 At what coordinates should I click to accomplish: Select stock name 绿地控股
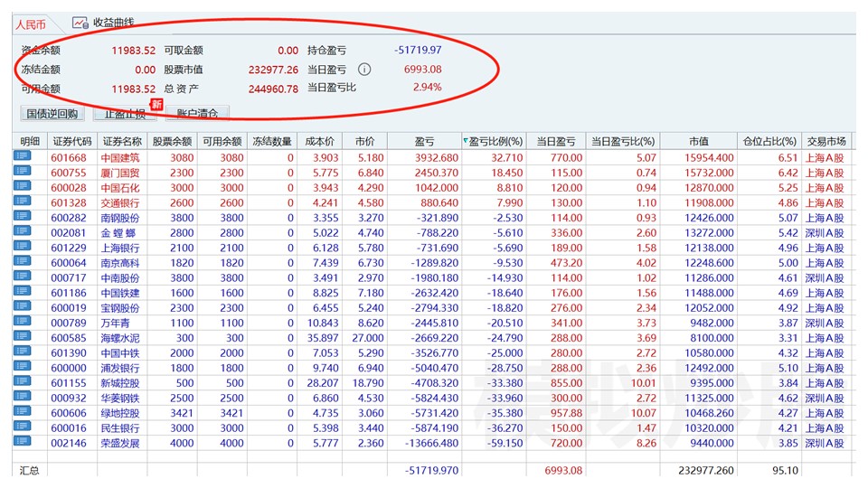120,413
